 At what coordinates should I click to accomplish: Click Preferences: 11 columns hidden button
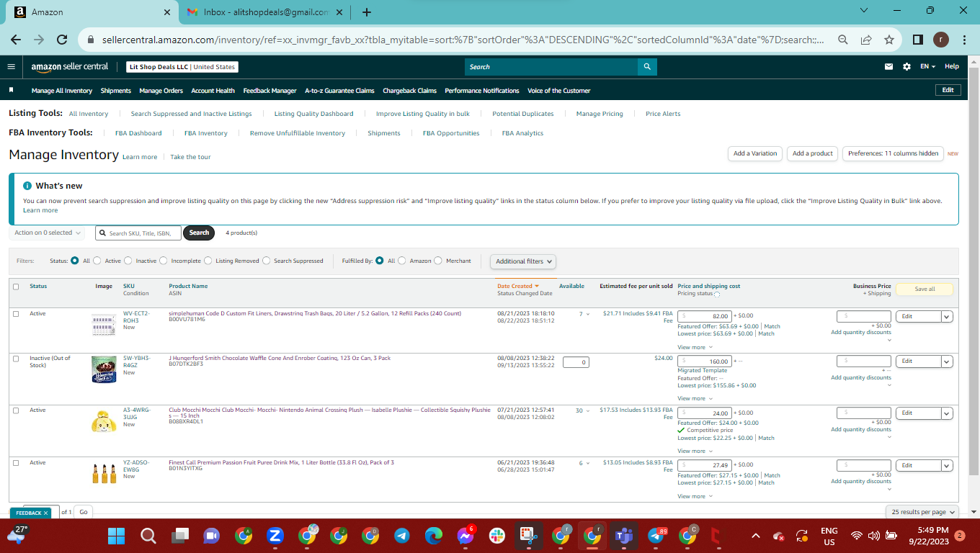[893, 153]
